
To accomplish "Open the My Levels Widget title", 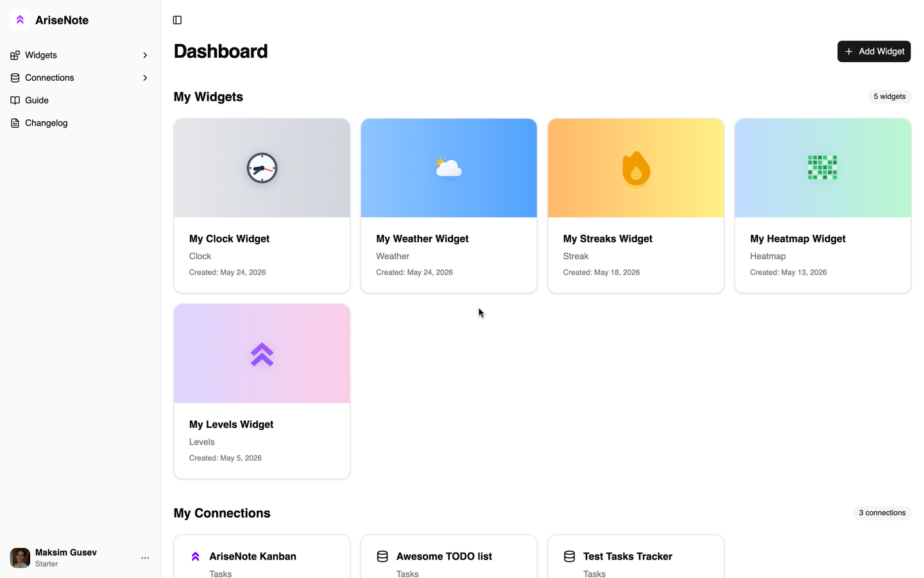I will (231, 425).
